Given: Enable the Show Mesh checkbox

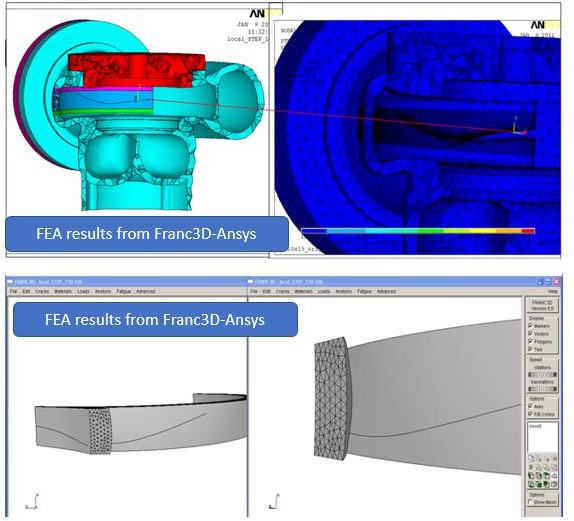Looking at the screenshot, I should pos(530,502).
